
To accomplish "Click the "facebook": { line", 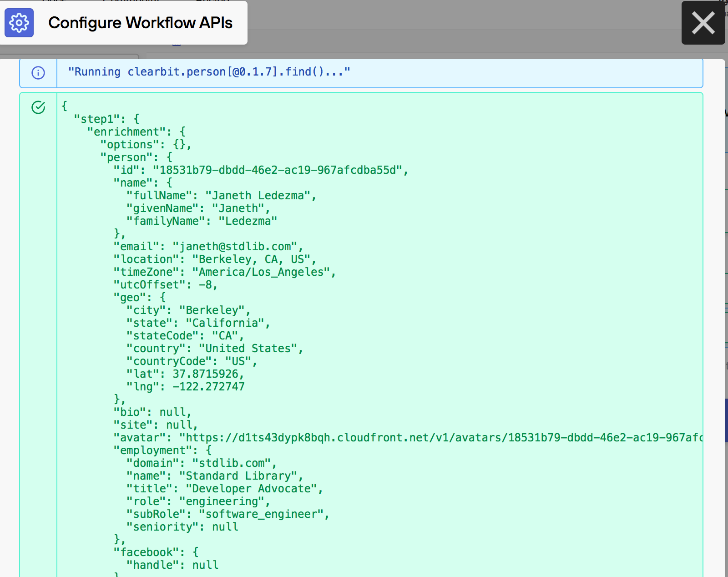I will point(156,552).
